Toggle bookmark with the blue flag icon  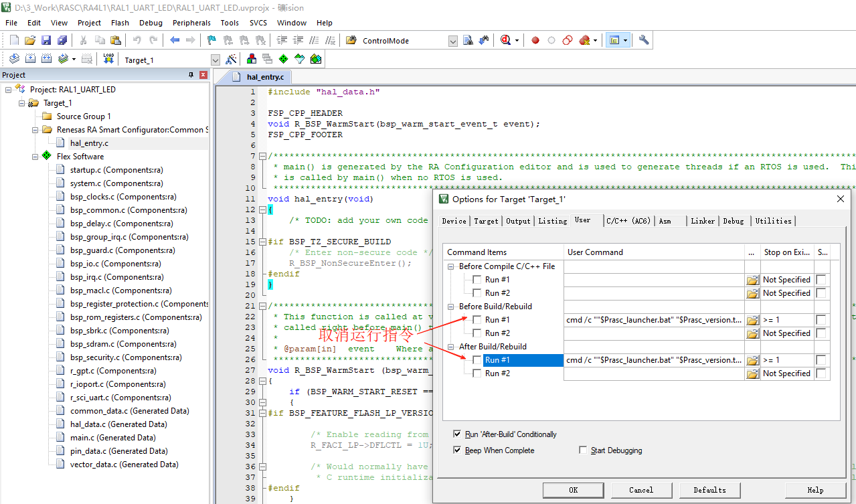(x=211, y=40)
